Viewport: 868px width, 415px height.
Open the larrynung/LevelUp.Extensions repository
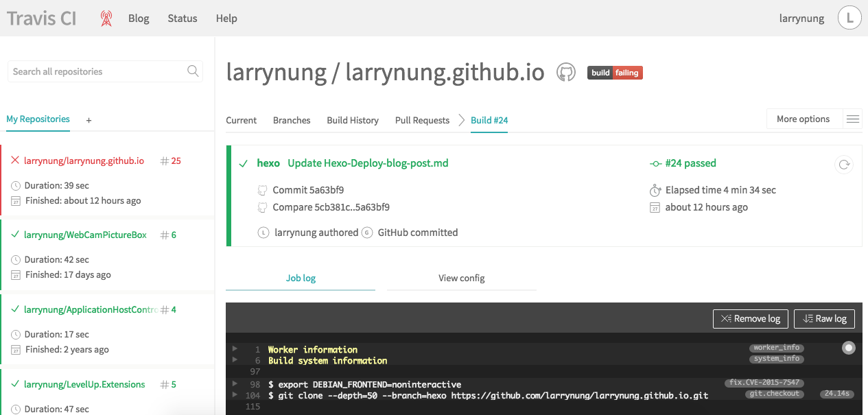[x=84, y=384]
